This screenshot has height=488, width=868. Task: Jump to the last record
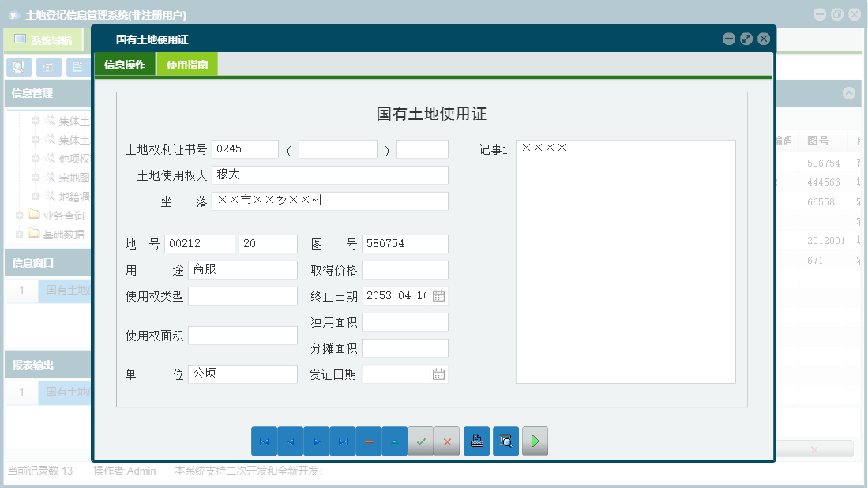[x=343, y=441]
